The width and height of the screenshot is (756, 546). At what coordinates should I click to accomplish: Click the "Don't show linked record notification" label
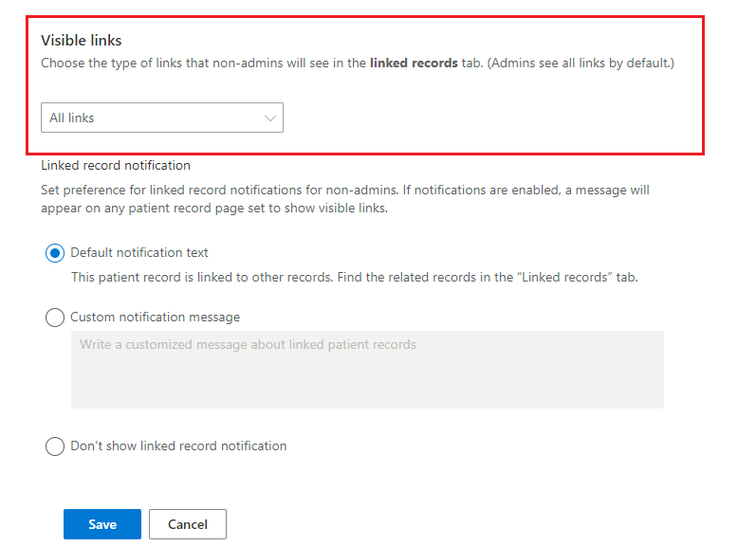point(178,446)
